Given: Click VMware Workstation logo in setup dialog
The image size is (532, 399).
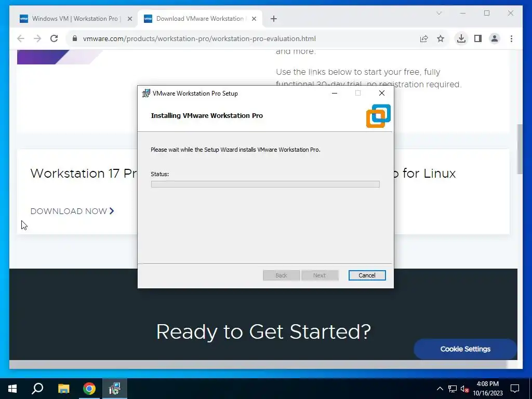Looking at the screenshot, I should pyautogui.click(x=378, y=116).
